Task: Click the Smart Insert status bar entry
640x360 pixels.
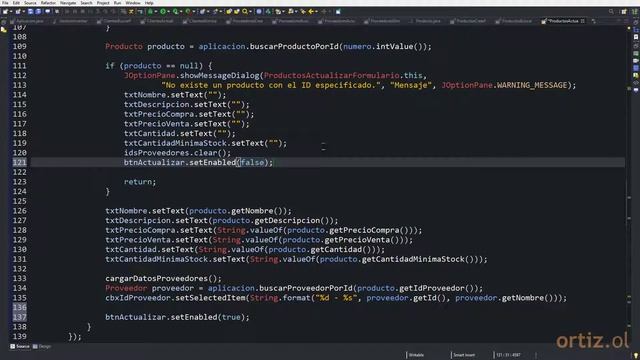Action: pos(464,355)
